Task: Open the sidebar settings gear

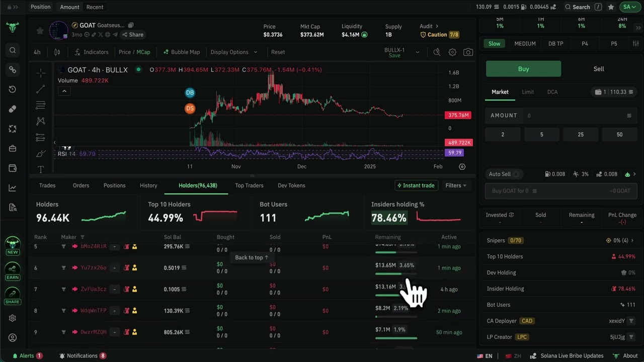Action: click(13, 318)
